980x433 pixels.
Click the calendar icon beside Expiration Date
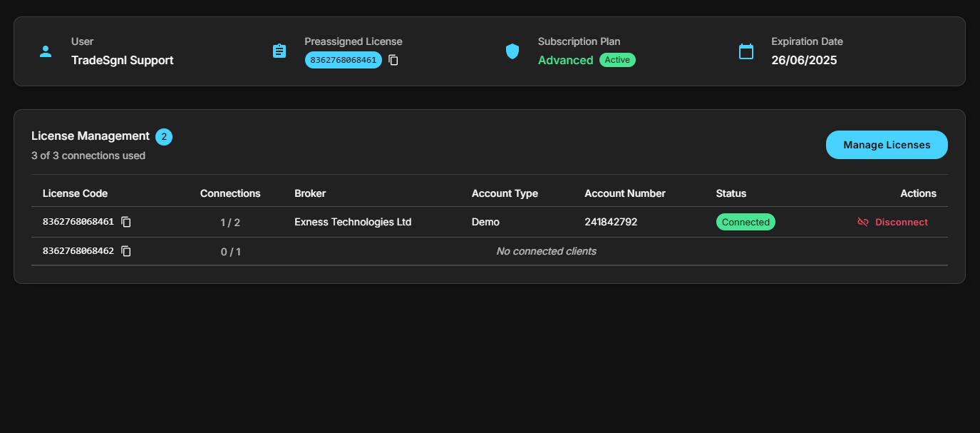coord(746,51)
